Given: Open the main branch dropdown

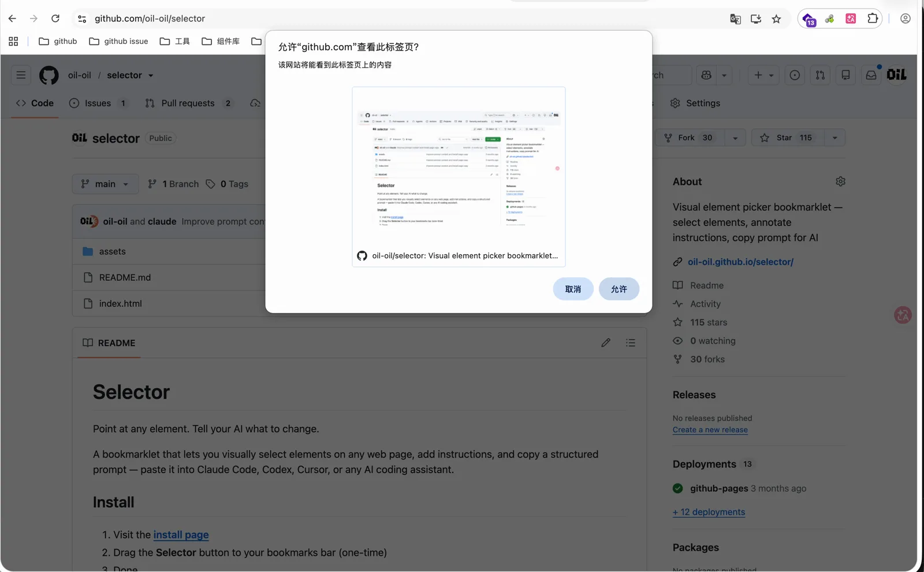Looking at the screenshot, I should (x=106, y=184).
